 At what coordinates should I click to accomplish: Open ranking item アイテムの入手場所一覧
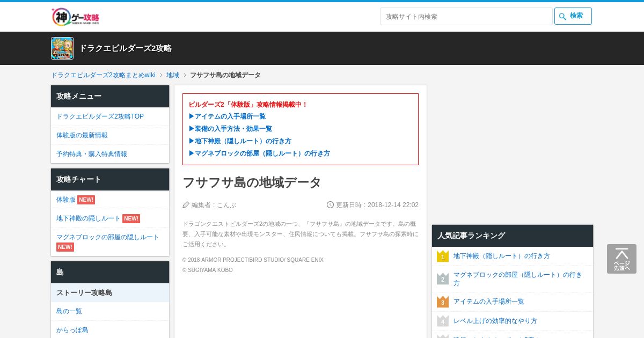[489, 302]
